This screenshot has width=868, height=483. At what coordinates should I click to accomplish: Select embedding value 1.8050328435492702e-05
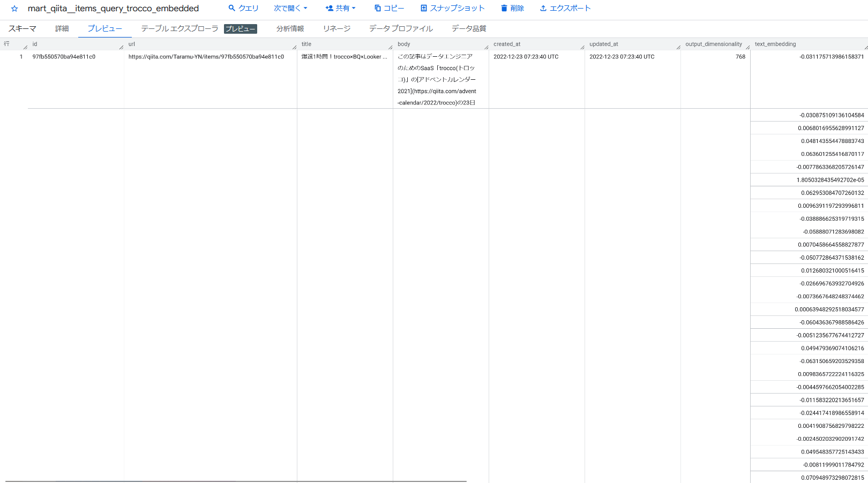[x=830, y=180]
